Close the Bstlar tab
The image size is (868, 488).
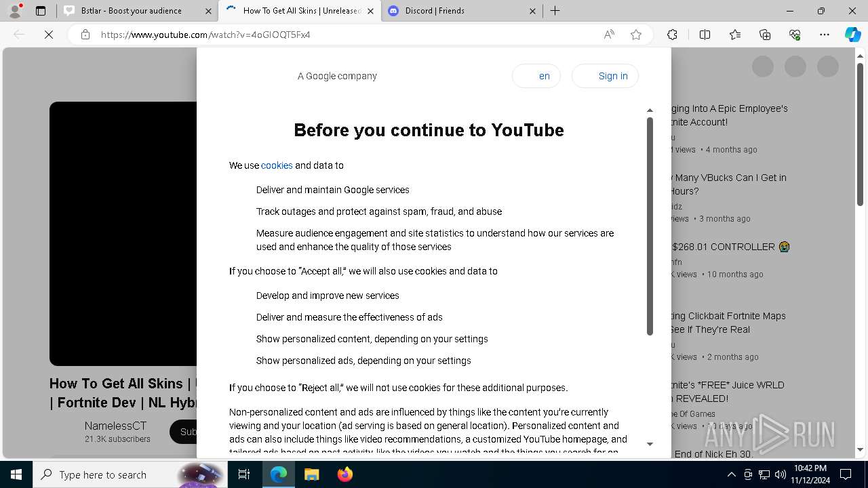[x=208, y=11]
